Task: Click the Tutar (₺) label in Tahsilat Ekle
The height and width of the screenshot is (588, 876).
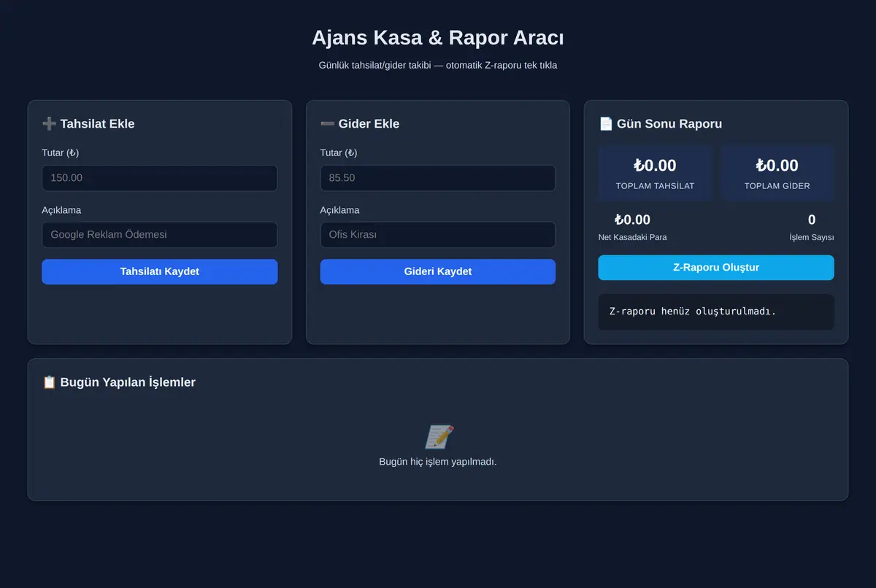Action: click(x=61, y=152)
